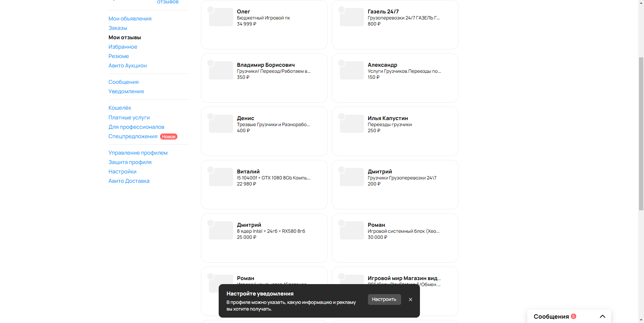The height and width of the screenshot is (323, 644).
Task: Click the unread messages badge showing 5
Action: (x=574, y=316)
